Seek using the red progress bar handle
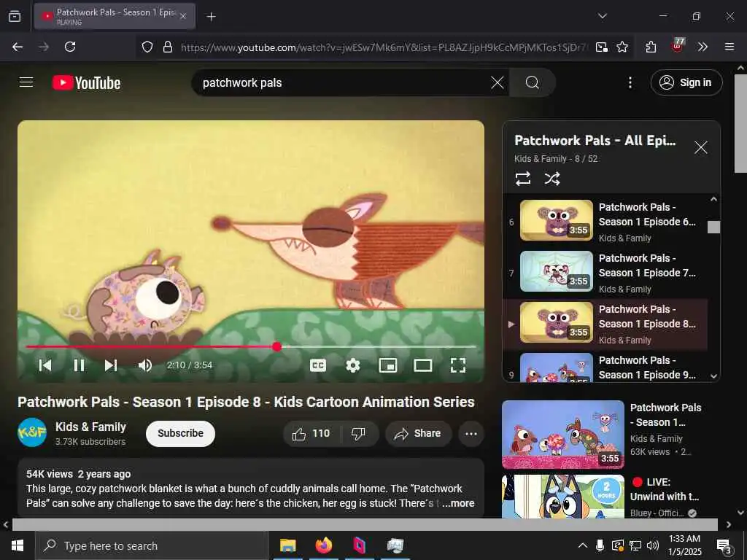The width and height of the screenshot is (747, 560). [276, 346]
